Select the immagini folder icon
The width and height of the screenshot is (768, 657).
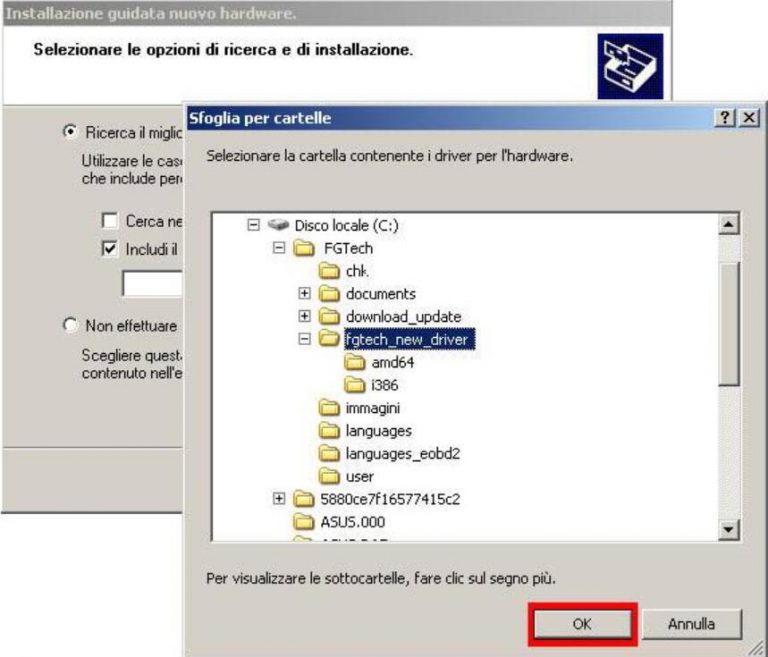coord(329,408)
